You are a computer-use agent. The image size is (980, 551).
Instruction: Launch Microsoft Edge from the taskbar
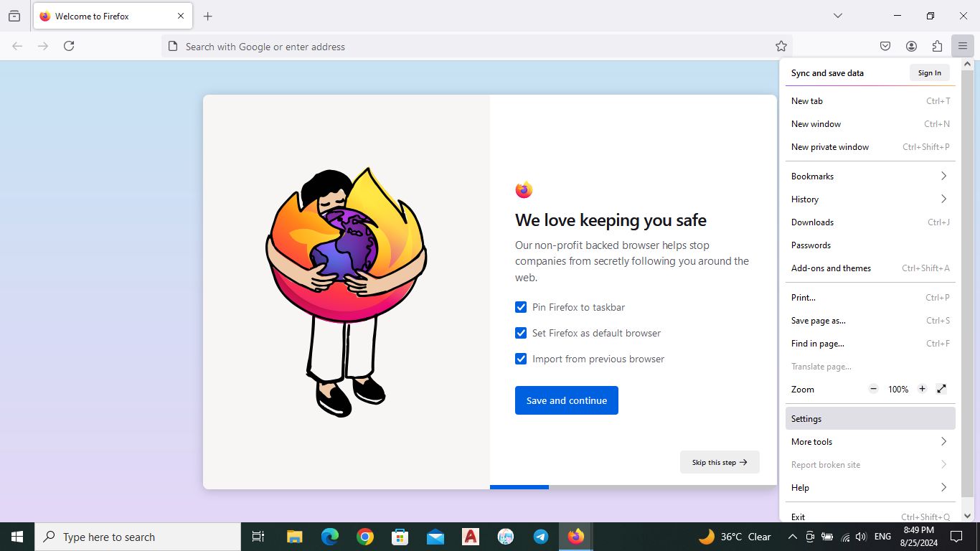point(329,537)
